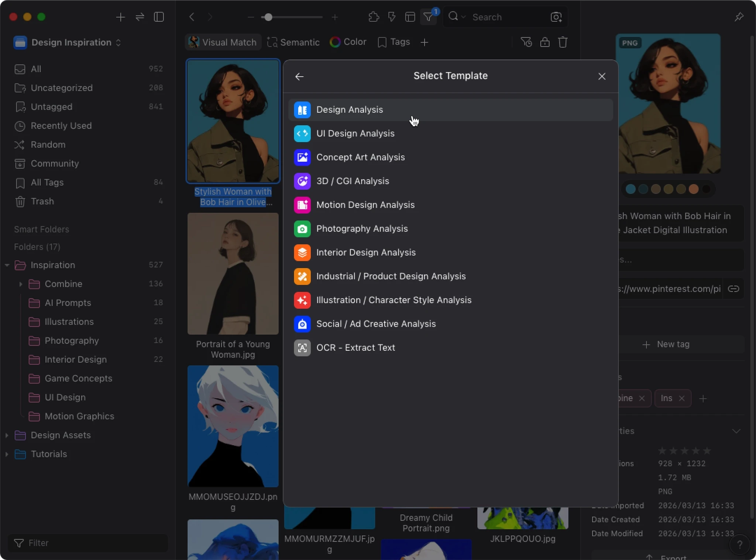Expand the Combine folder
Image resolution: width=756 pixels, height=560 pixels.
(x=21, y=284)
